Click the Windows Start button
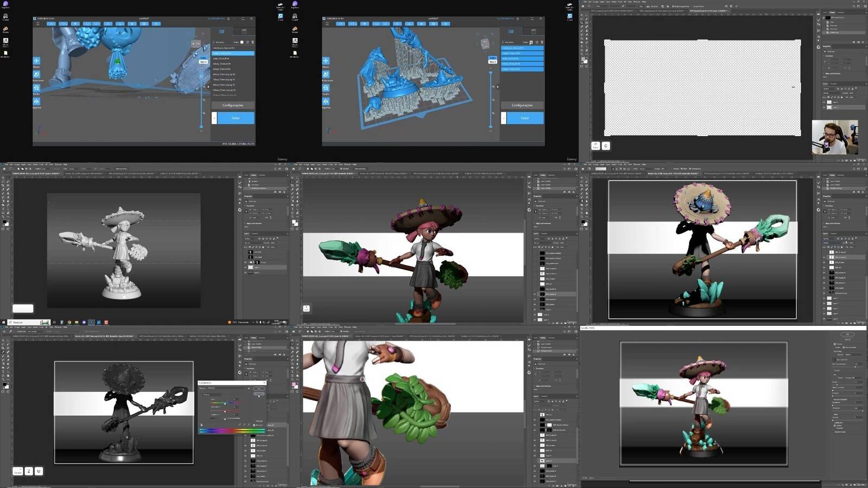This screenshot has height=488, width=868. tap(4, 322)
